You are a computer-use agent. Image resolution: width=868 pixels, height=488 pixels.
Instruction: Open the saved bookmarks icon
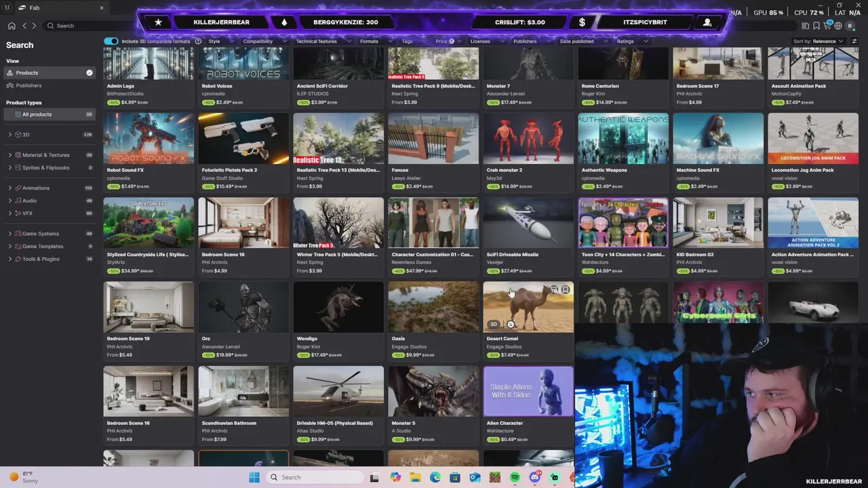[x=816, y=26]
